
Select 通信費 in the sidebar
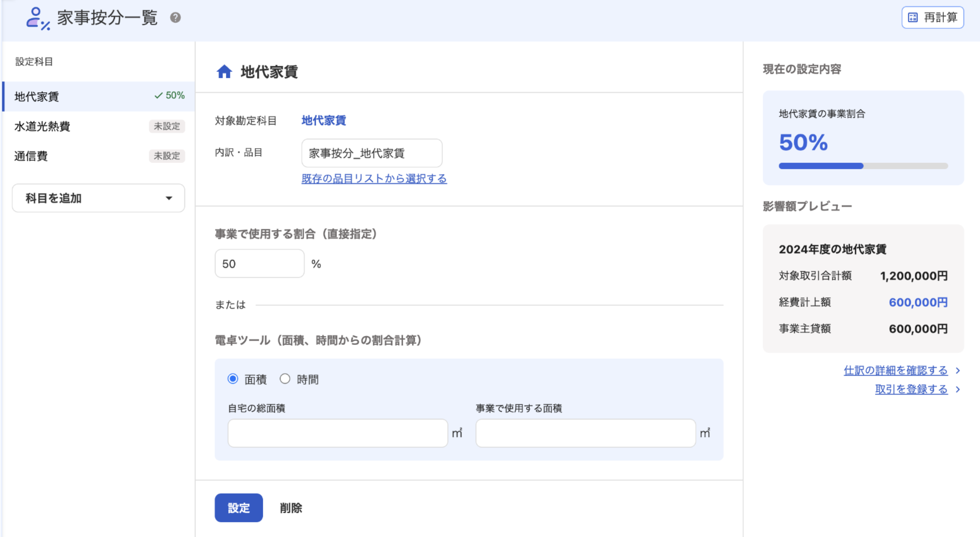(98, 156)
